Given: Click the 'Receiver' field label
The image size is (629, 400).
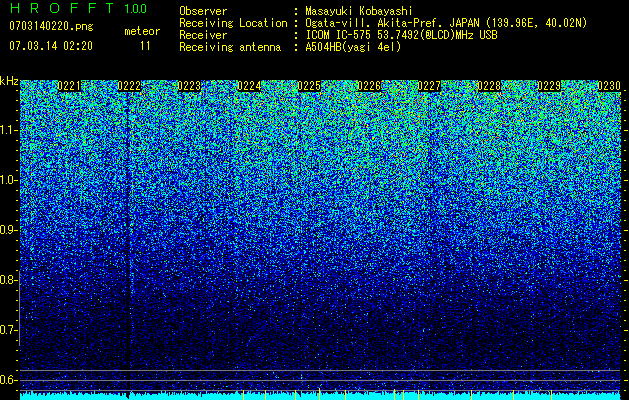Looking at the screenshot, I should pos(203,35).
